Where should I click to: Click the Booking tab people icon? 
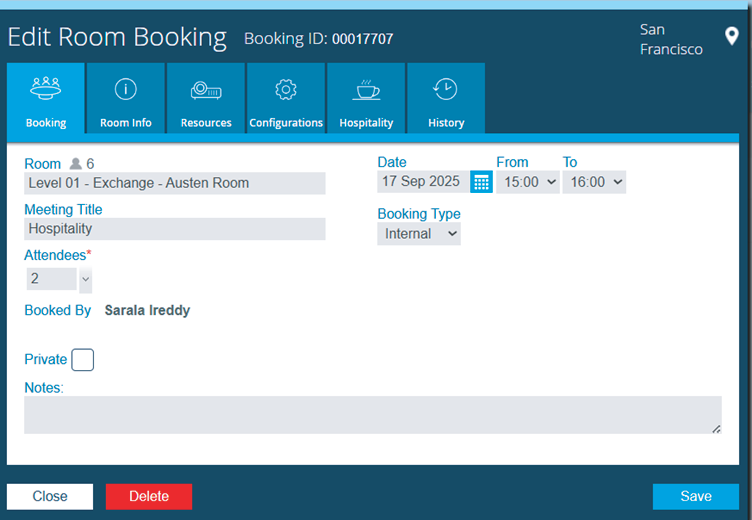[46, 89]
